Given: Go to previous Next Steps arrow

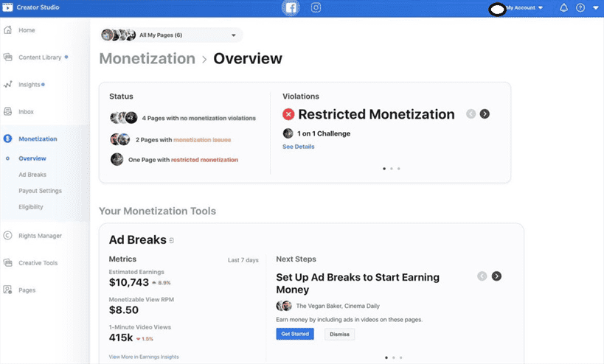Looking at the screenshot, I should pos(482,276).
